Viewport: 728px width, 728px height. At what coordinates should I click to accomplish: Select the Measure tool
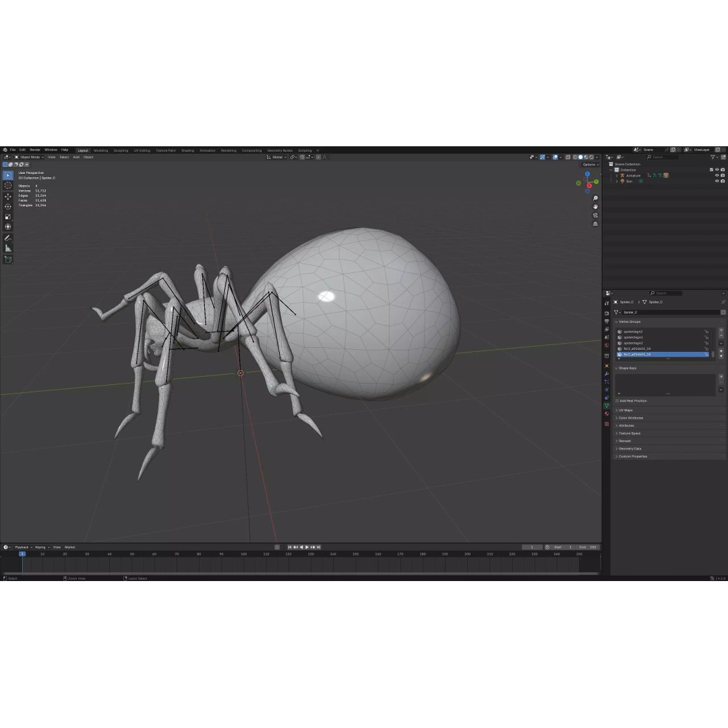click(x=8, y=248)
